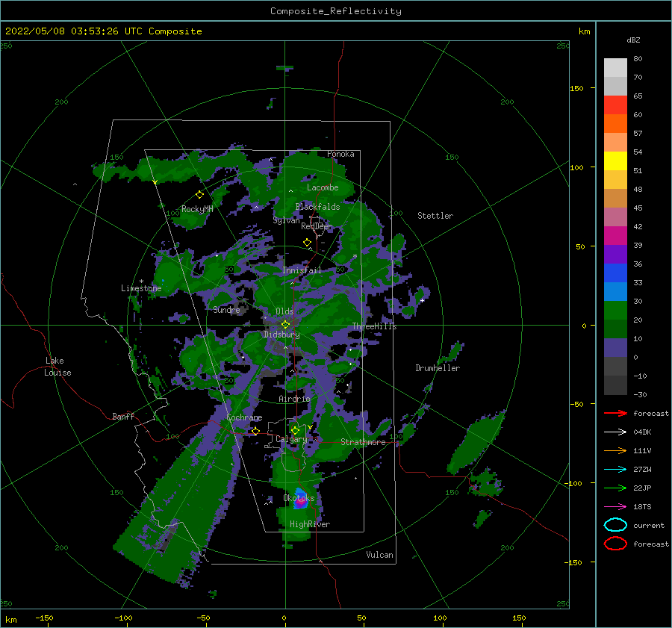Click the Didsbury label

[282, 335]
